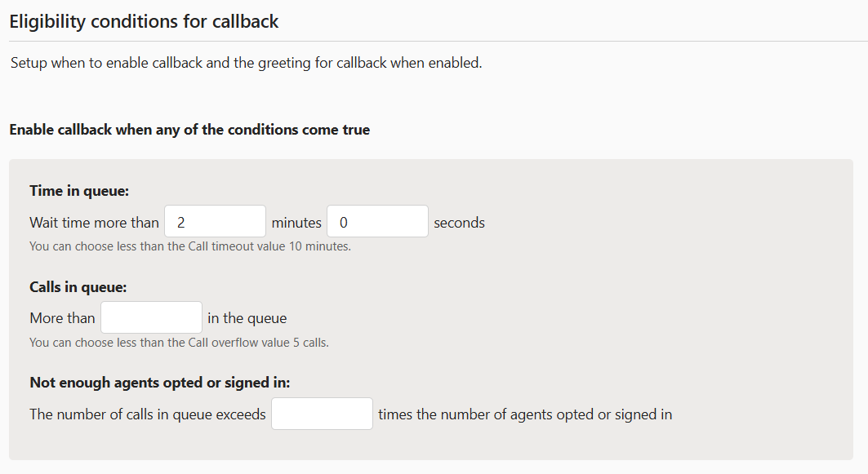Click the 'Eligibility conditions for callback' heading
Viewport: 868px width, 474px height.
pyautogui.click(x=144, y=21)
